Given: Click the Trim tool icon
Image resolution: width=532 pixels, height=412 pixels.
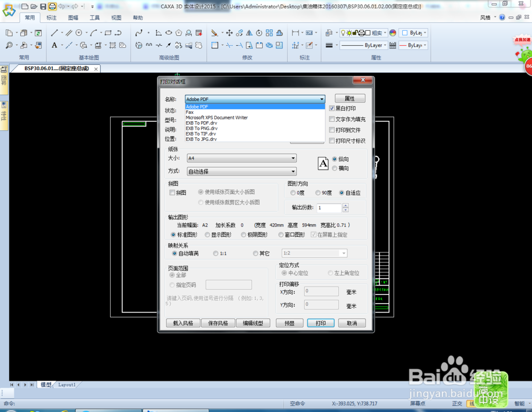Looking at the screenshot, I should point(229,45).
